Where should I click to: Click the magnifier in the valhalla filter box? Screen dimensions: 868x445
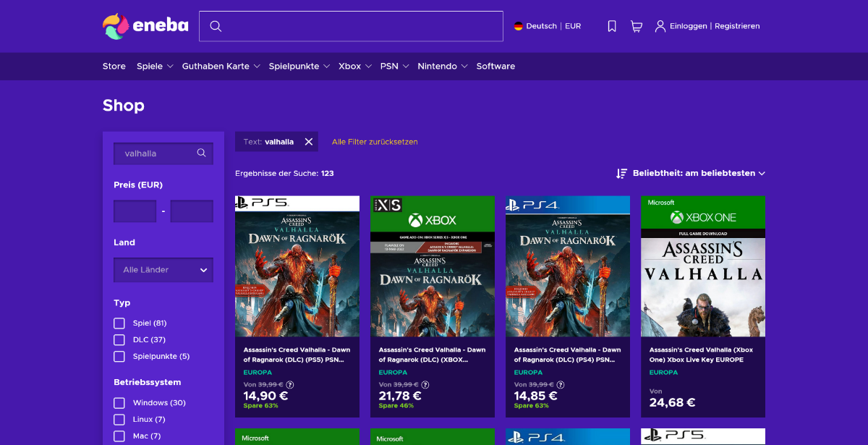click(202, 153)
